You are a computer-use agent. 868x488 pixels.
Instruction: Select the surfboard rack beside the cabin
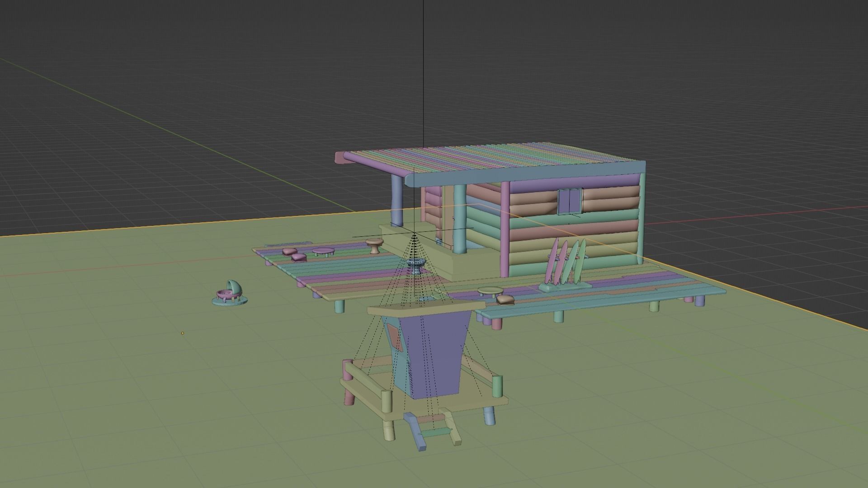coord(566,265)
